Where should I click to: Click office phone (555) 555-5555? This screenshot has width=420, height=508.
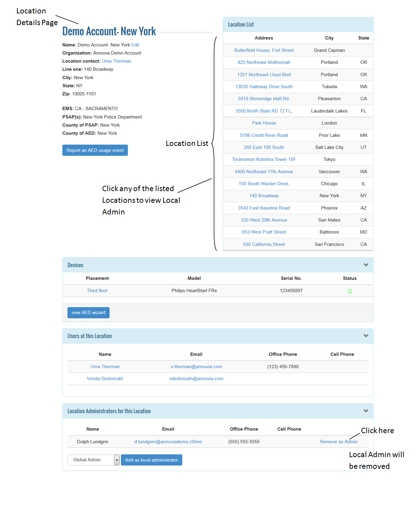(x=244, y=442)
